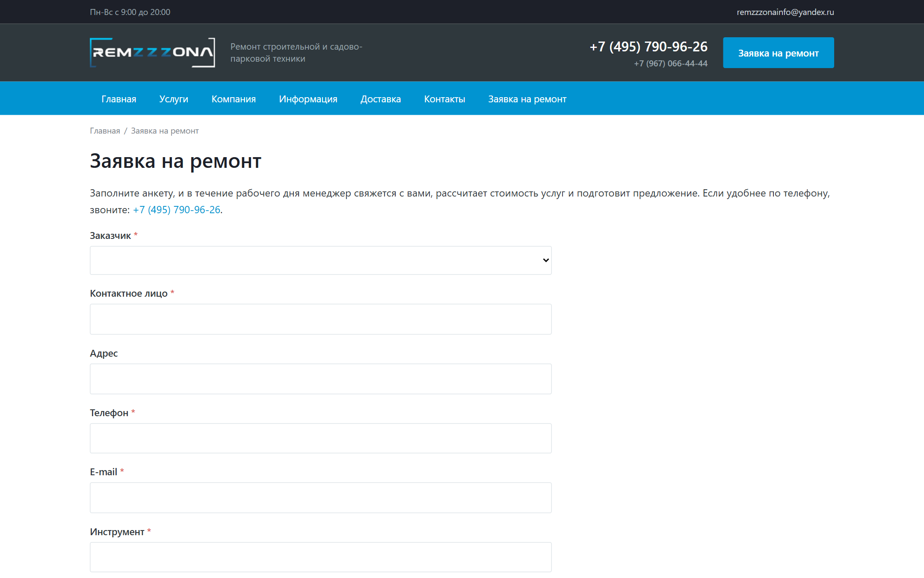Click the Телефон input field
Viewport: 924px width, 578px height.
coord(320,438)
